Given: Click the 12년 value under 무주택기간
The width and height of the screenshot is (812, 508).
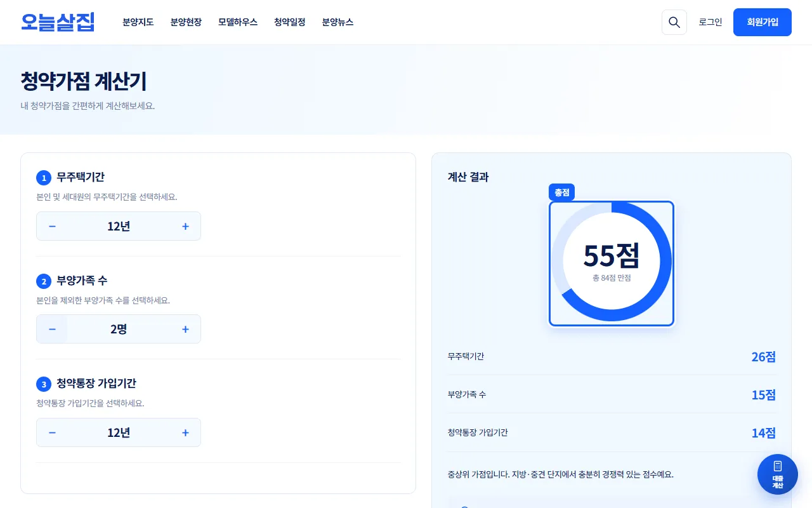Looking at the screenshot, I should pos(119,226).
